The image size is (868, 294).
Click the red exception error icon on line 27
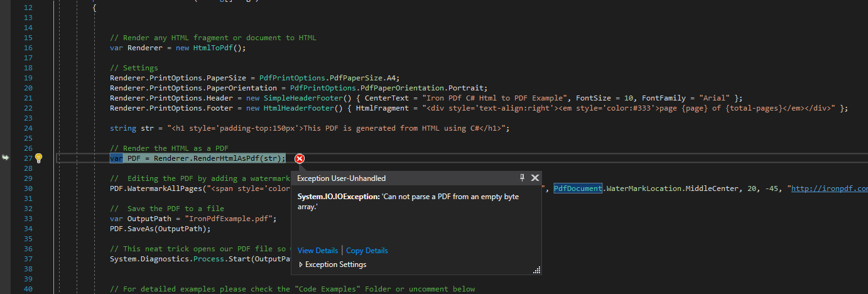300,158
